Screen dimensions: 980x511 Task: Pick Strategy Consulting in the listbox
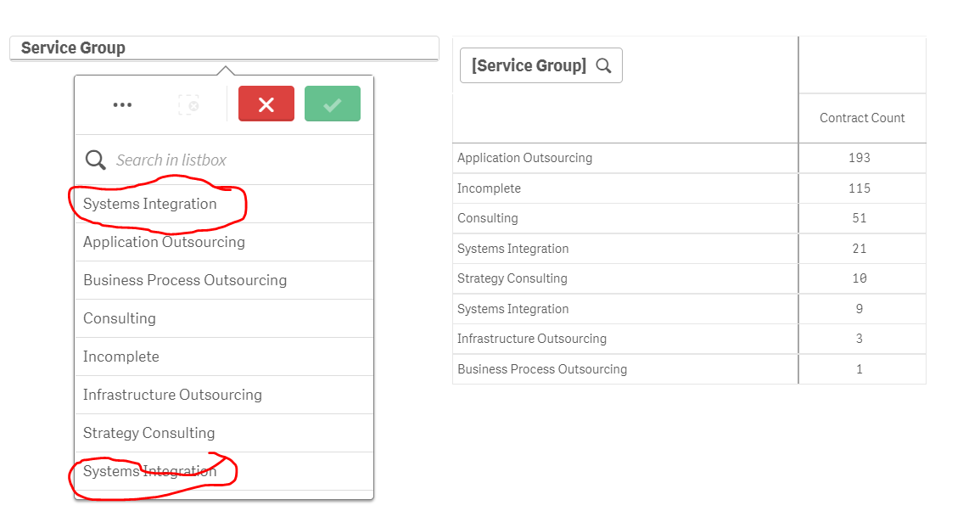click(x=149, y=433)
